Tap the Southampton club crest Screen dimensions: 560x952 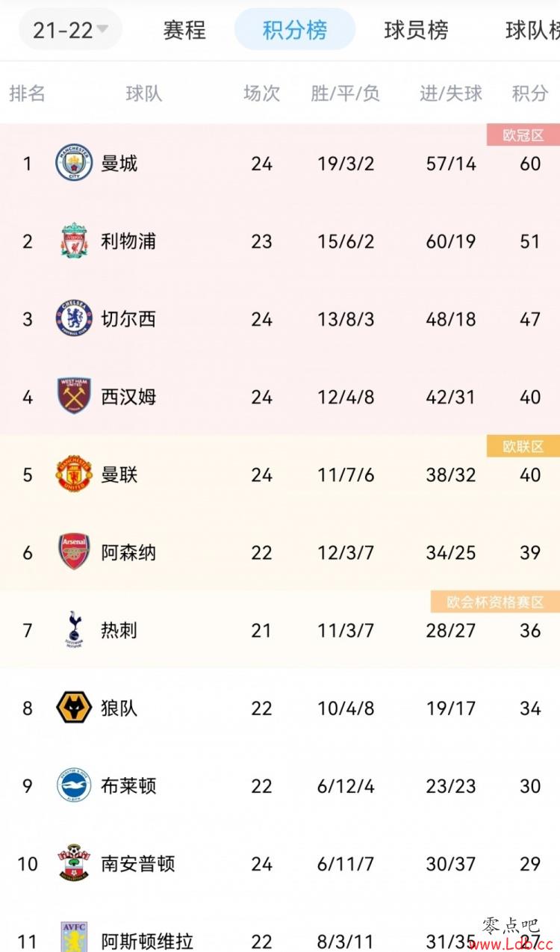click(x=74, y=862)
